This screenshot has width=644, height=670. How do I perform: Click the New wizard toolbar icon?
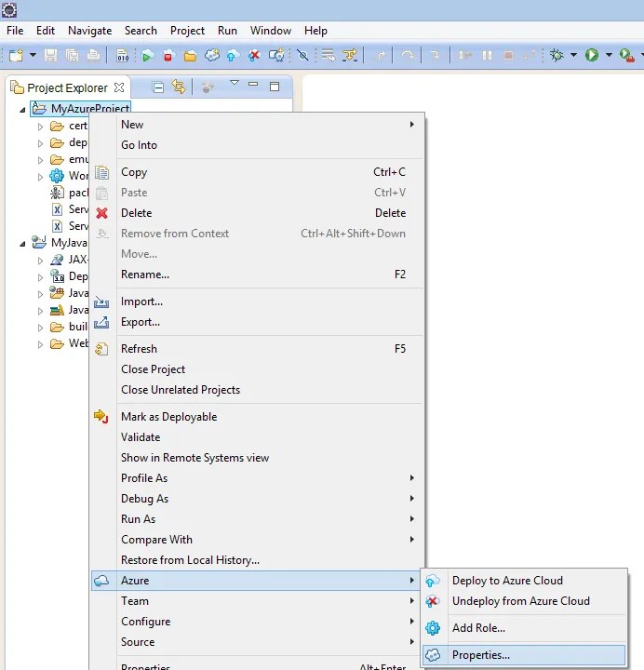pos(16,55)
